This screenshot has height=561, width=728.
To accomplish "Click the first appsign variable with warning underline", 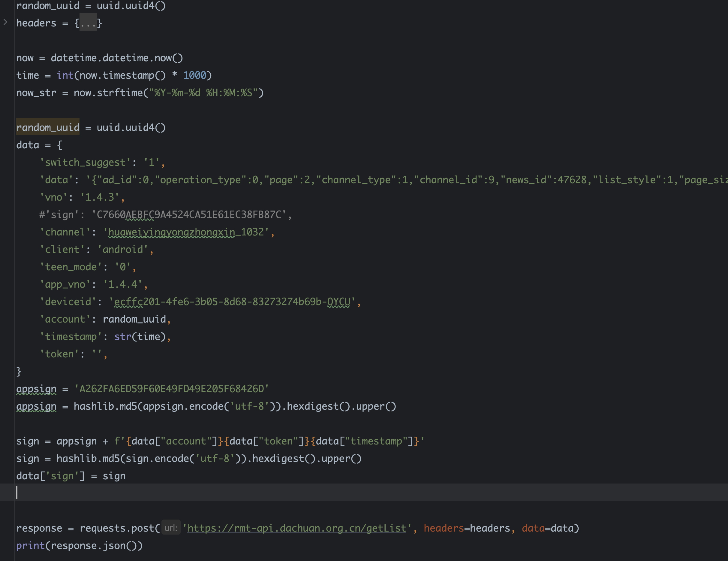I will (36, 389).
